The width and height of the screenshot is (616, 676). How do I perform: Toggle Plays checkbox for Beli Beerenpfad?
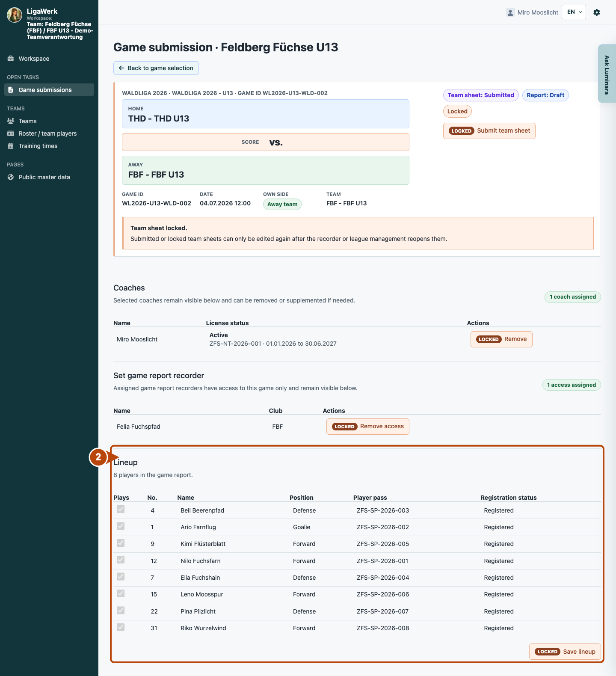point(121,509)
